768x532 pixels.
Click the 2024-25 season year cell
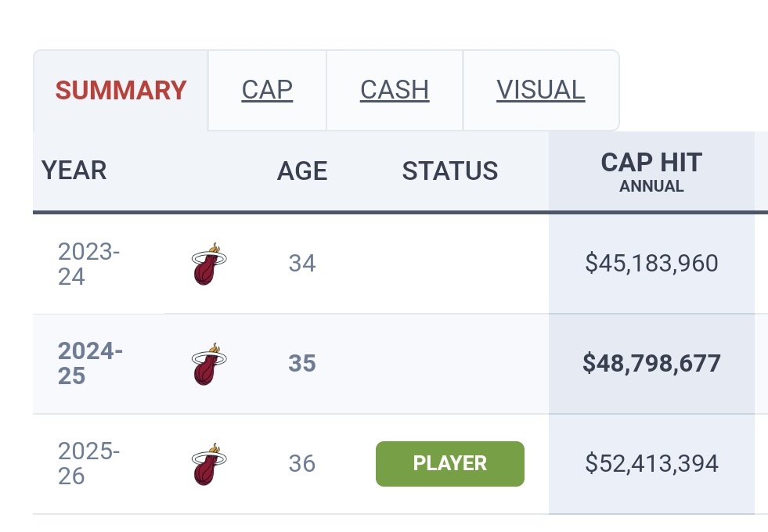pos(90,364)
